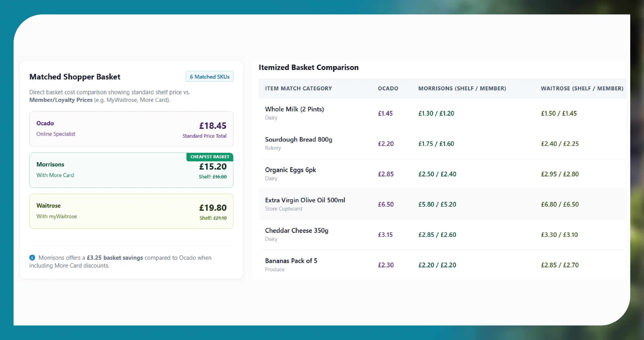
Task: Click the Standard Price Total label
Action: [x=205, y=136]
